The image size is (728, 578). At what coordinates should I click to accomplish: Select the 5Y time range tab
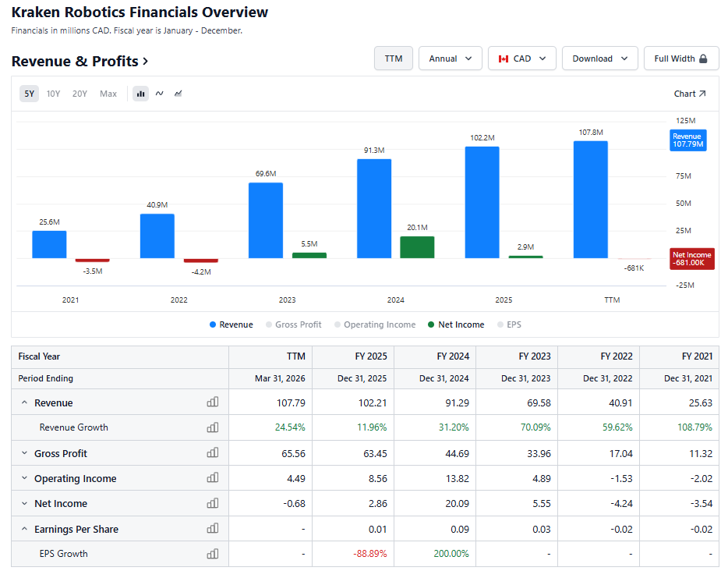tap(30, 94)
